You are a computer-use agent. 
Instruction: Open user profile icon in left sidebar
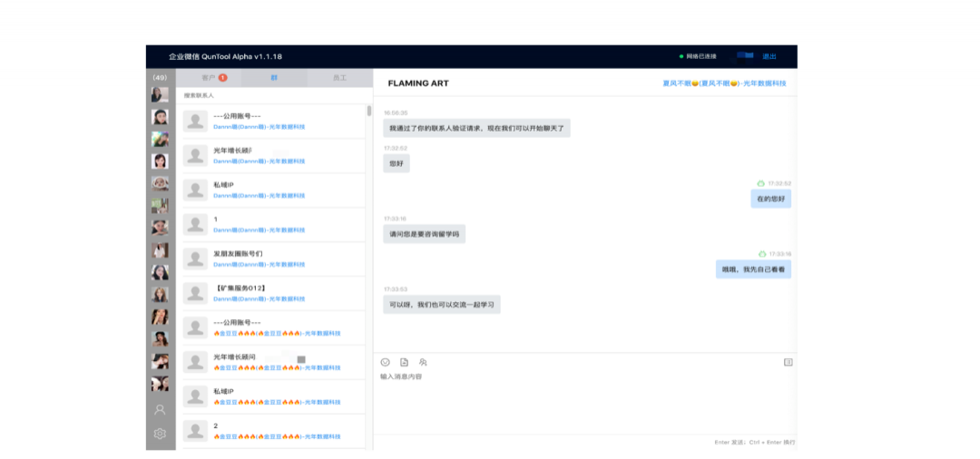coord(160,409)
